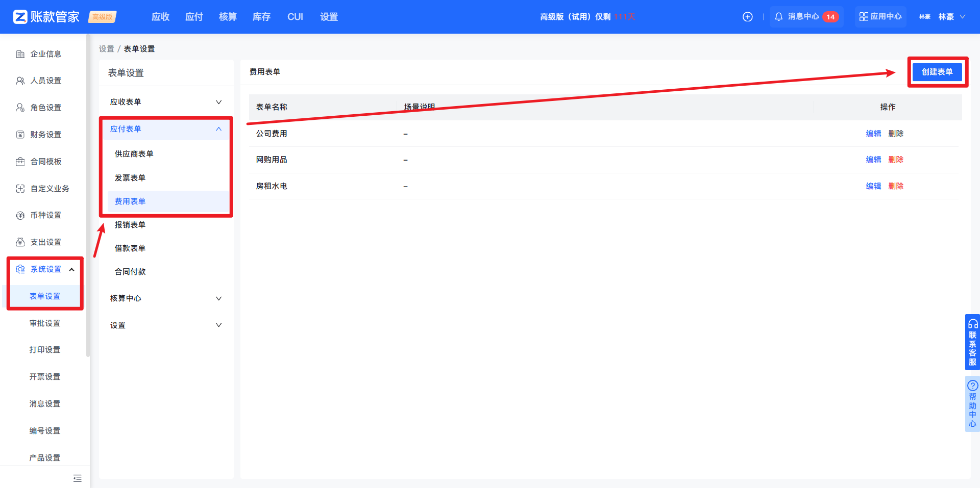Open the 库存 top menu

tap(262, 17)
